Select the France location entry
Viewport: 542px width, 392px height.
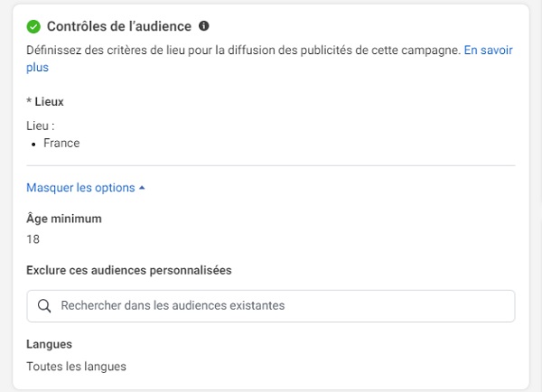point(61,143)
